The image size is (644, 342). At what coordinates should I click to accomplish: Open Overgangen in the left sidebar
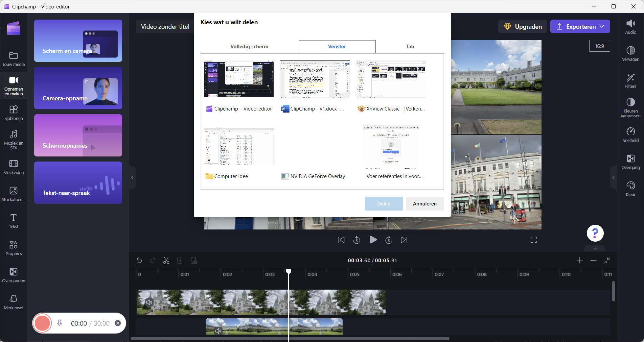[14, 275]
